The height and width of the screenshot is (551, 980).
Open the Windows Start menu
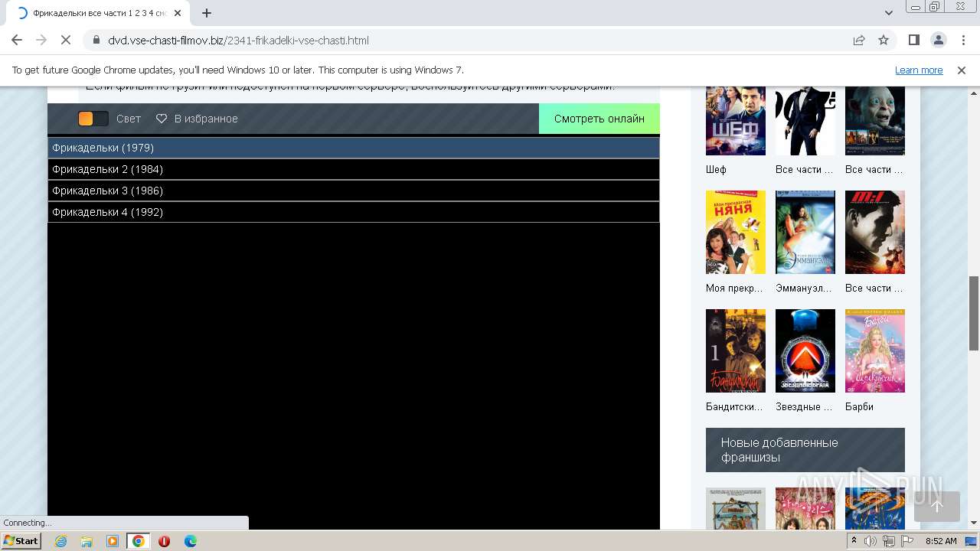pyautogui.click(x=21, y=541)
